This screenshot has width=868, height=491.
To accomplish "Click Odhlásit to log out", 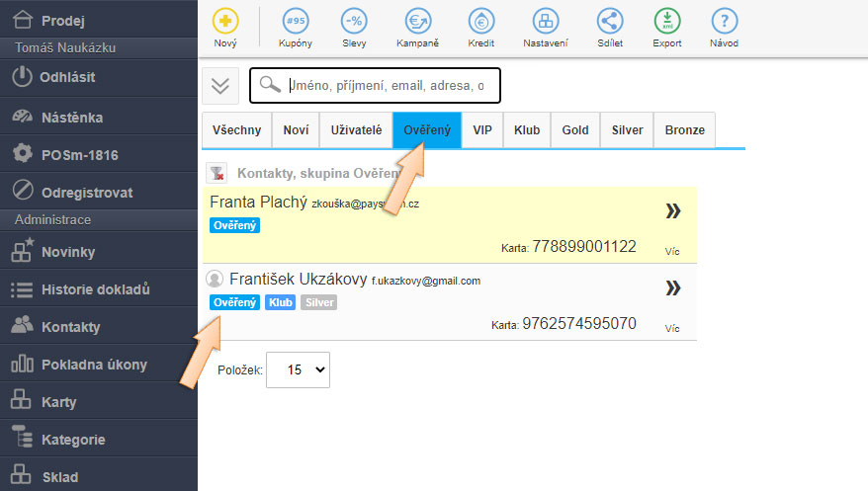I will tap(68, 77).
